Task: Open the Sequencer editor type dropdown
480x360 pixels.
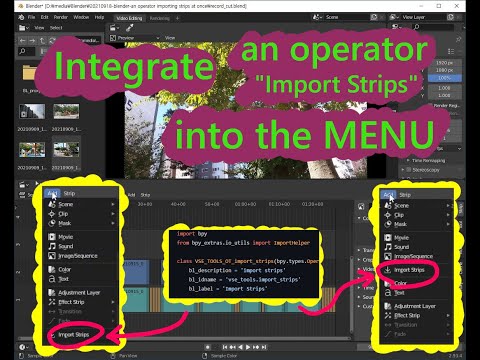Action: point(24,185)
